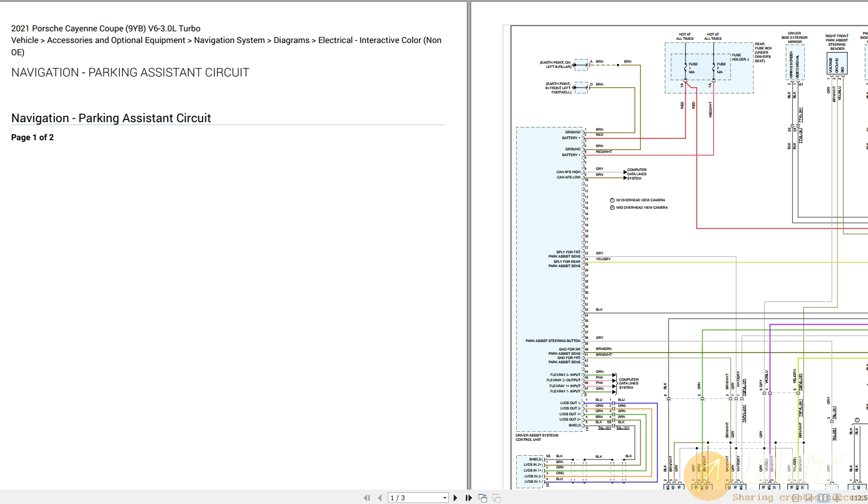Viewport: 868px width, 504px height.
Task: Switch to single page layout
Action: 795,498
